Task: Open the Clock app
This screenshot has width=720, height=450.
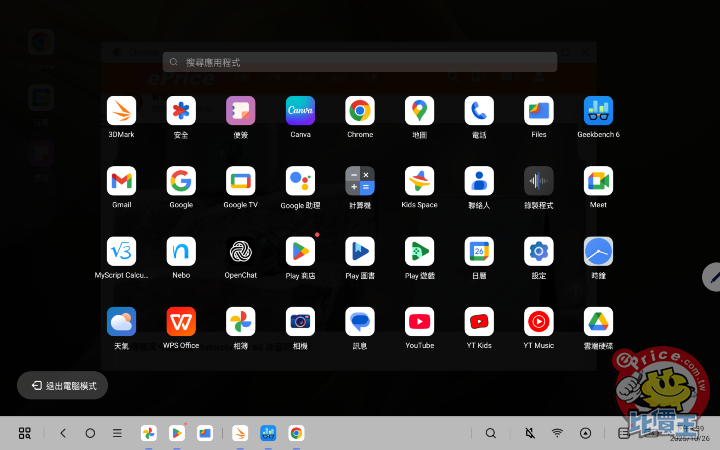Action: 598,251
